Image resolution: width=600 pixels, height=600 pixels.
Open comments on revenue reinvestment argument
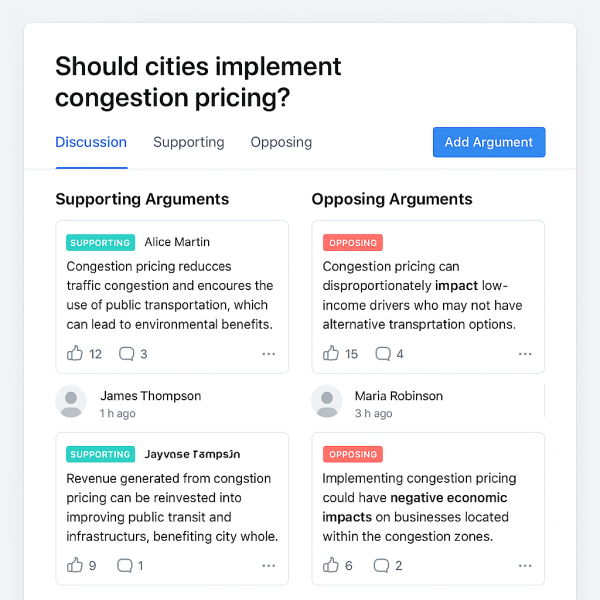pyautogui.click(x=125, y=565)
